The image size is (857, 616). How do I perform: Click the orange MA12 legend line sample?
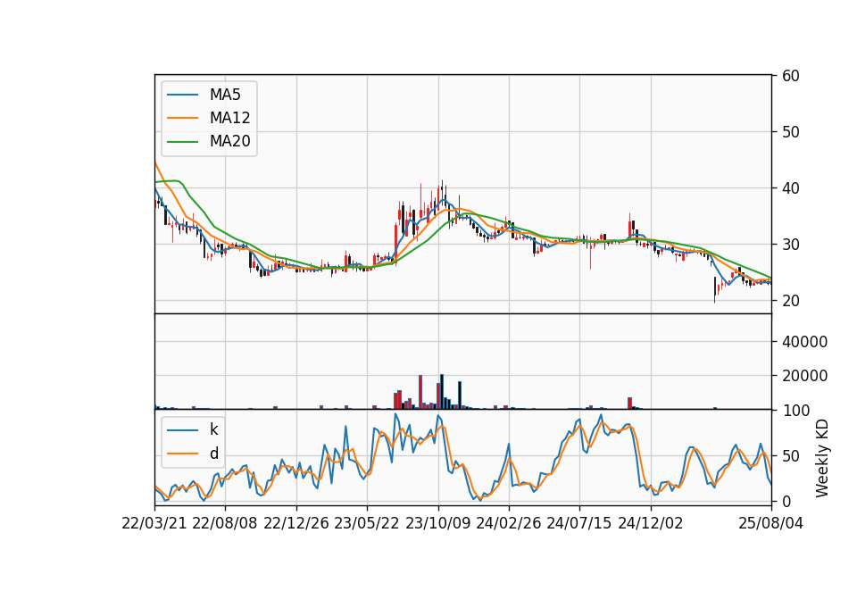point(182,118)
